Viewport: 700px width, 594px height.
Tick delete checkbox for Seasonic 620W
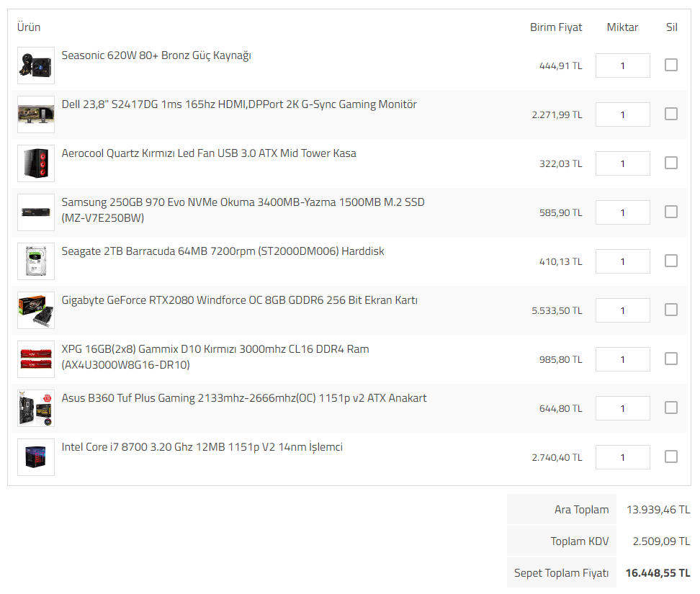pyautogui.click(x=671, y=65)
